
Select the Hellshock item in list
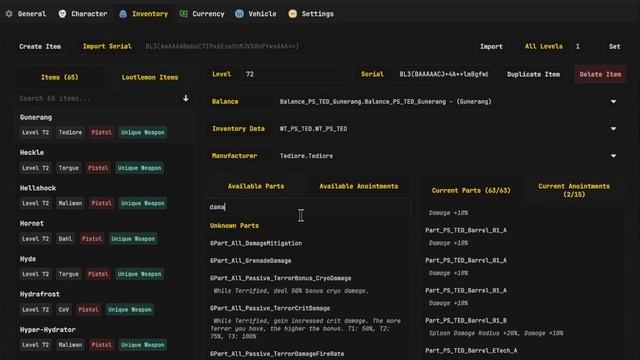[104, 196]
